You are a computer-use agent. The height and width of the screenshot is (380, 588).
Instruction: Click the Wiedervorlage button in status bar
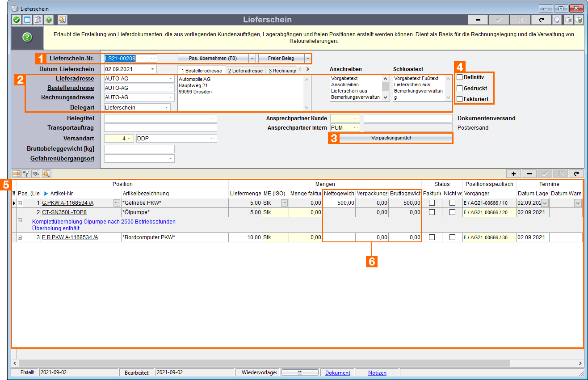pyautogui.click(x=300, y=372)
